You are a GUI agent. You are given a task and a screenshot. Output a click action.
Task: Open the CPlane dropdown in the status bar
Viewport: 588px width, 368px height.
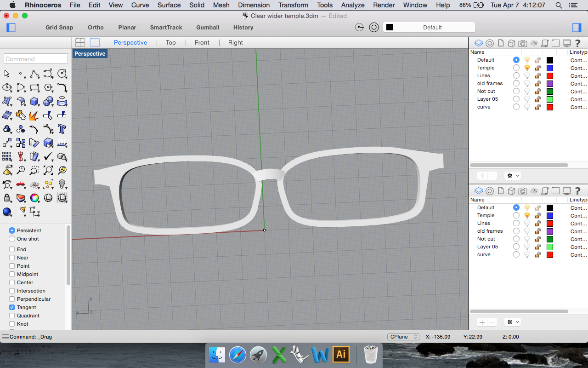pyautogui.click(x=403, y=336)
